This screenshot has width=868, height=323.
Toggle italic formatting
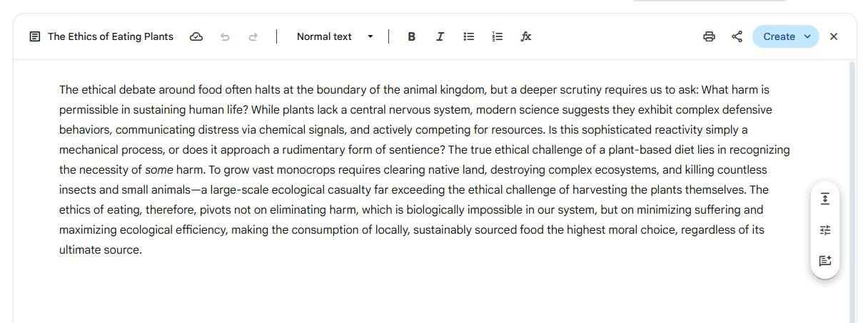440,36
